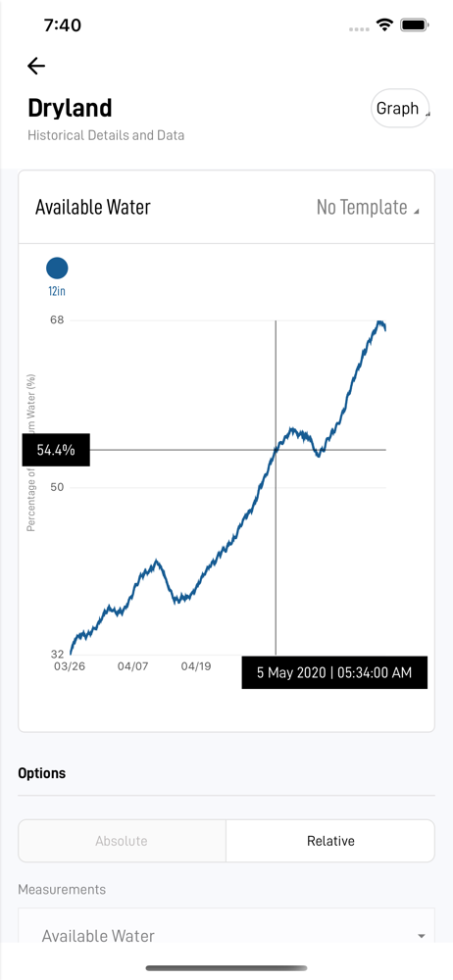Expand the No Template selector
This screenshot has height=980, width=453.
click(368, 207)
